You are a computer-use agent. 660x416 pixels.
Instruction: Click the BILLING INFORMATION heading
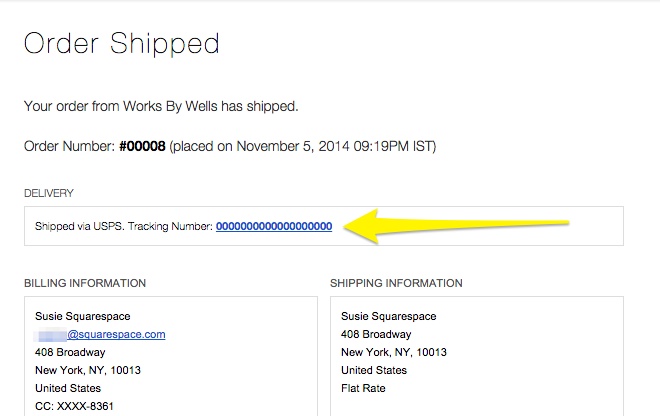tap(85, 283)
